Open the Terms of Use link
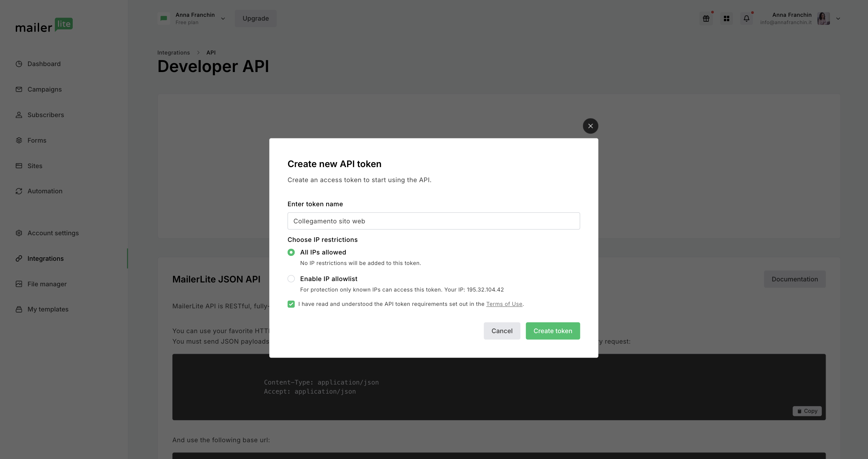This screenshot has height=459, width=868. [504, 304]
